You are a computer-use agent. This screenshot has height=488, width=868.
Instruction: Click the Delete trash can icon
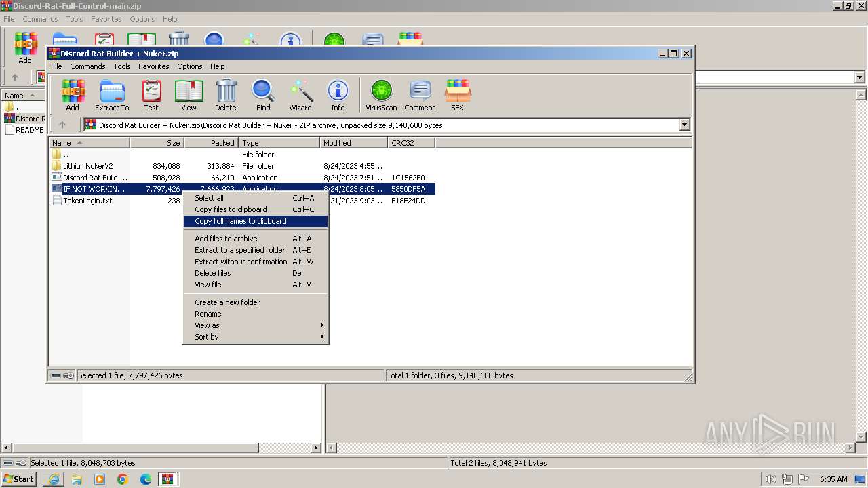(x=226, y=95)
